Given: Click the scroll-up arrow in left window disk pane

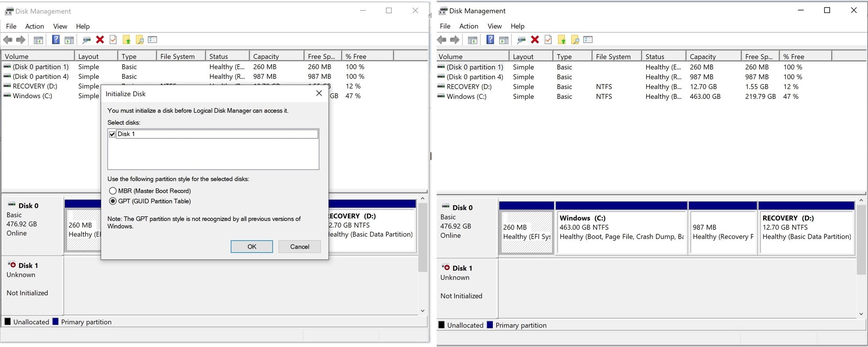Looking at the screenshot, I should pos(422,199).
